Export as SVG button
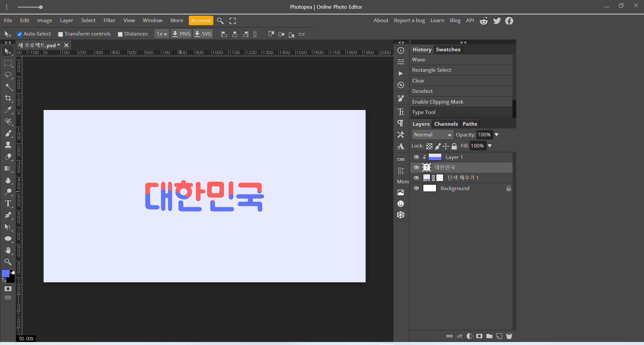The height and width of the screenshot is (345, 644). (x=203, y=34)
